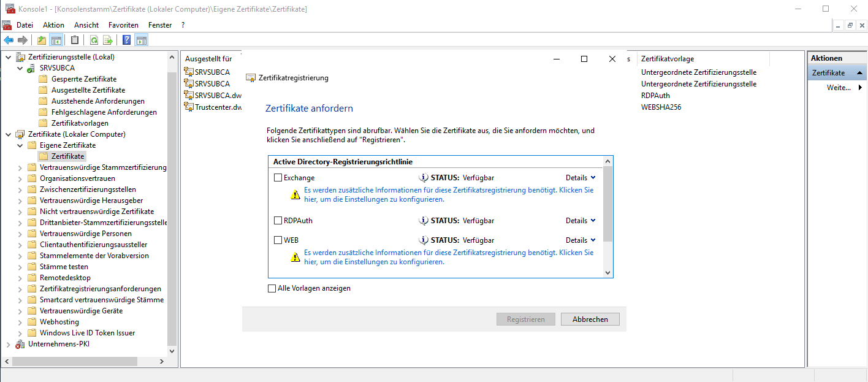Click the blue Back arrow in toolbar
Image resolution: width=868 pixels, height=382 pixels.
tap(9, 40)
